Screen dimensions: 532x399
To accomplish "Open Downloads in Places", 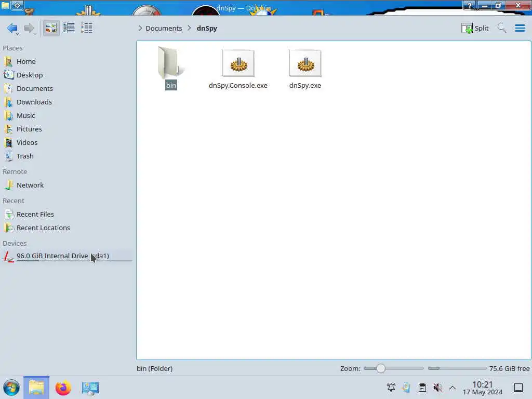I will coord(66,102).
